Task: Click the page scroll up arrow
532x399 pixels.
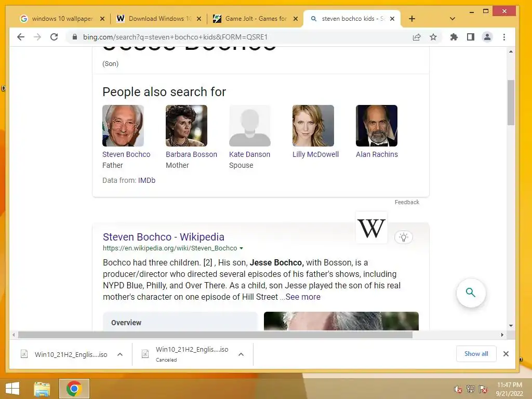Action: pos(511,51)
